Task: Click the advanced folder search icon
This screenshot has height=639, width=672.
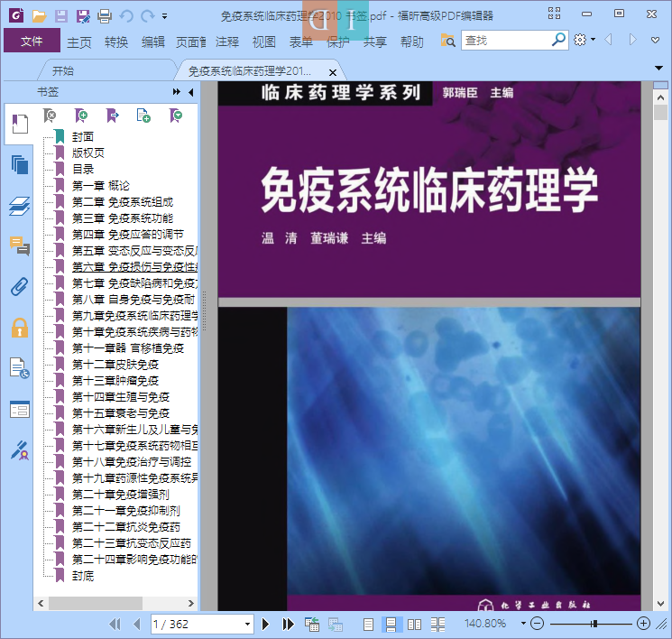Action: pos(448,41)
